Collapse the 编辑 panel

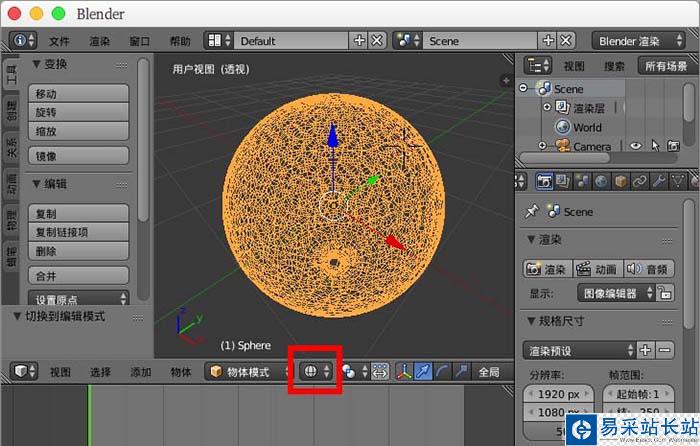point(36,184)
